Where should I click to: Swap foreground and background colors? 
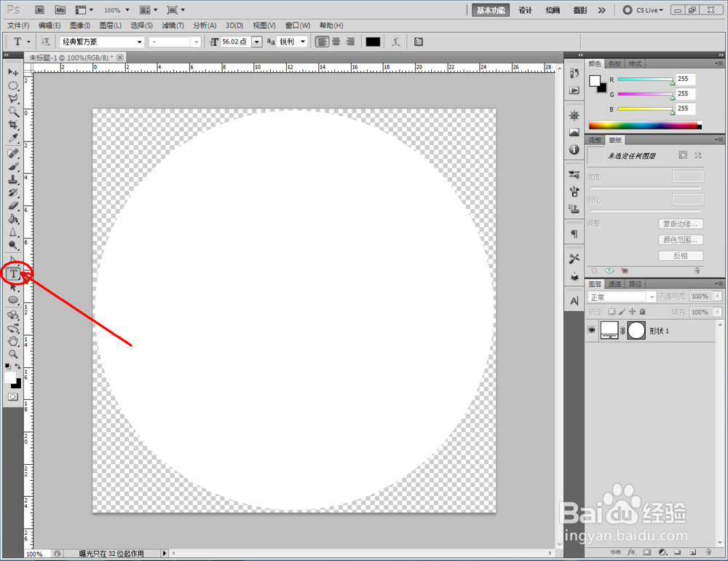point(18,366)
